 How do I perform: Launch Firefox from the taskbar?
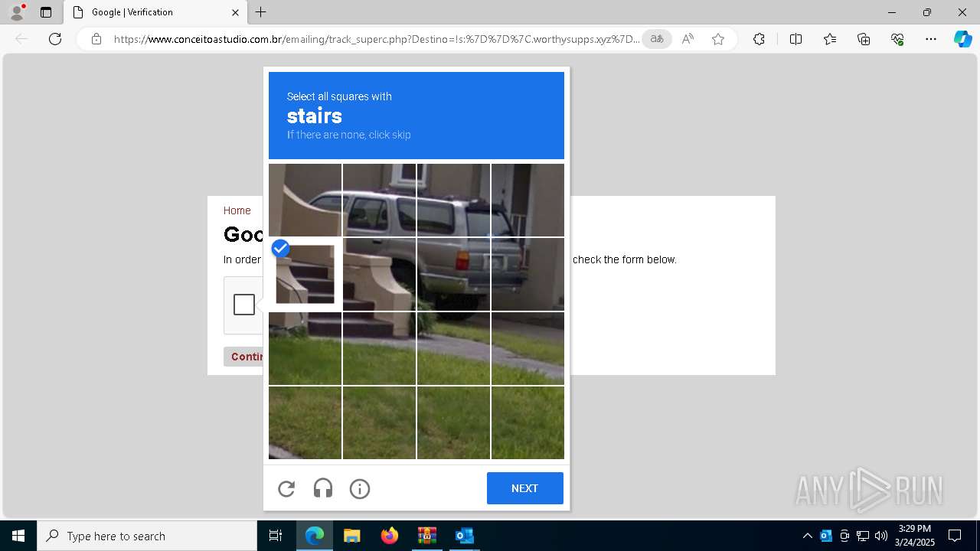point(390,536)
